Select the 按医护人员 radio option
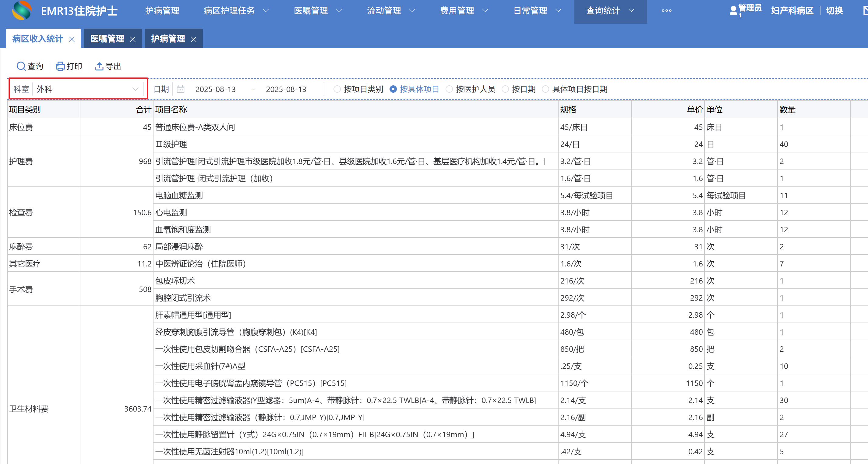The image size is (868, 464). point(449,89)
